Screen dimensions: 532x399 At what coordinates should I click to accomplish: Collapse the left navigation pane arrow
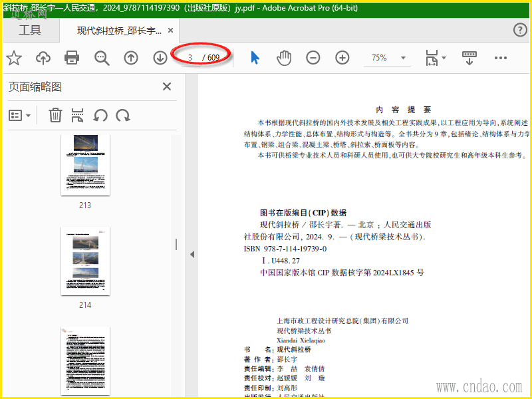point(192,255)
